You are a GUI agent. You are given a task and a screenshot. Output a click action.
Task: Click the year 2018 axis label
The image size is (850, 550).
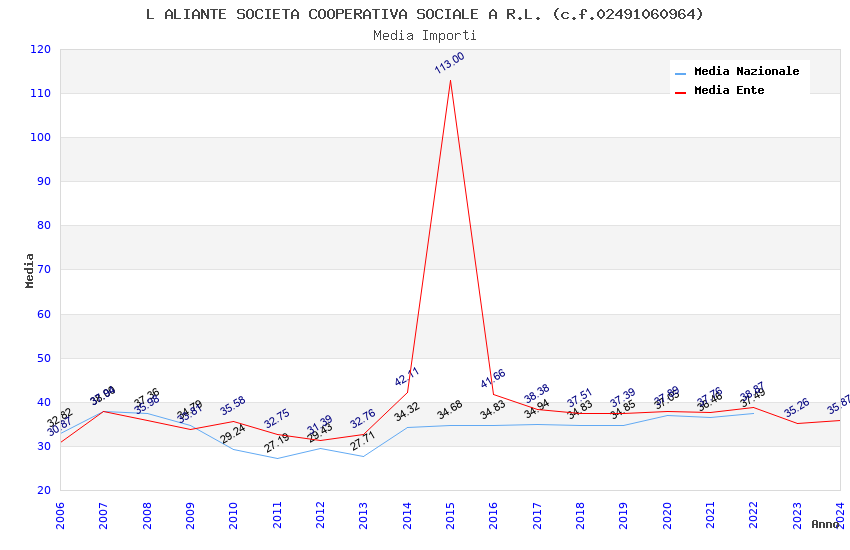580,515
